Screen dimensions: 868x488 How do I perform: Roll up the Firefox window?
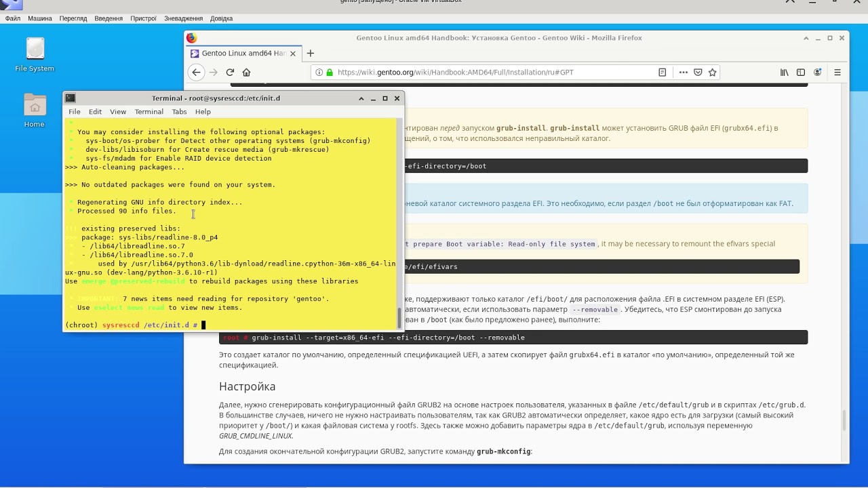(x=806, y=38)
